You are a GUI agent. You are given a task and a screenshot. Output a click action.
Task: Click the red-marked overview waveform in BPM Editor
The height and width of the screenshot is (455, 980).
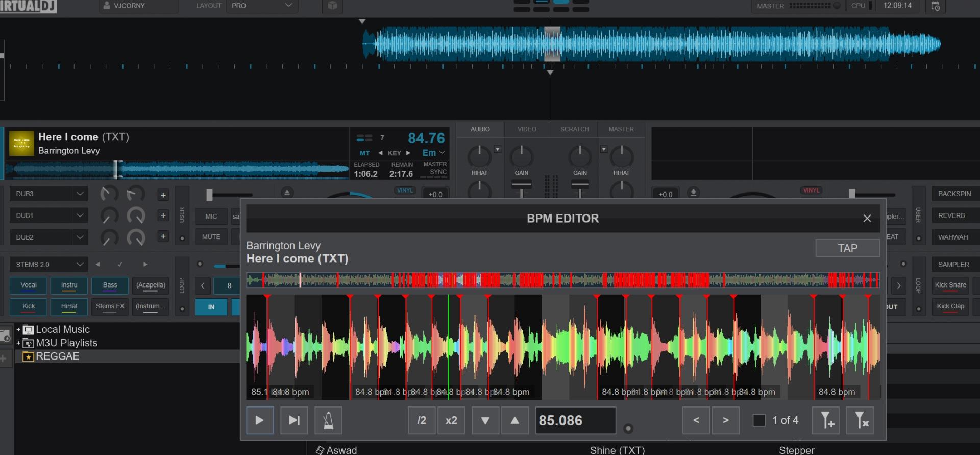(x=562, y=280)
